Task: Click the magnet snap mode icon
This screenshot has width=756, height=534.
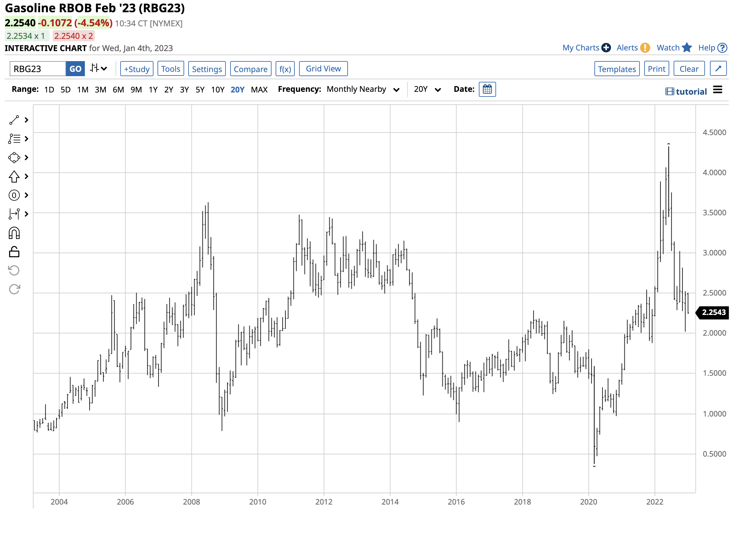Action: point(14,233)
